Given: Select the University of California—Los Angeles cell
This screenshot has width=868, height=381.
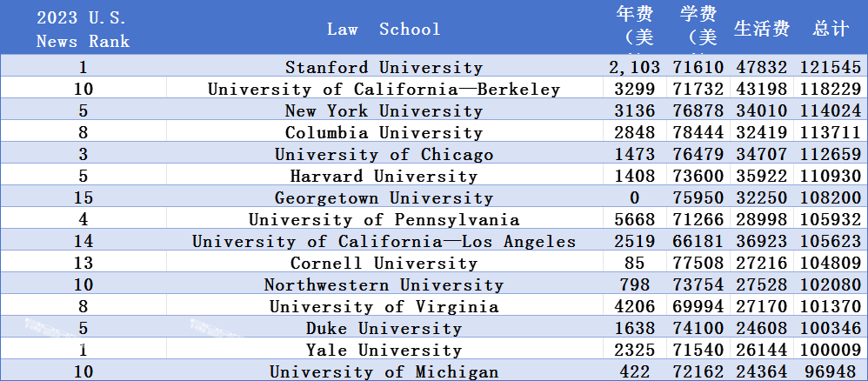Looking at the screenshot, I should pos(384,241).
